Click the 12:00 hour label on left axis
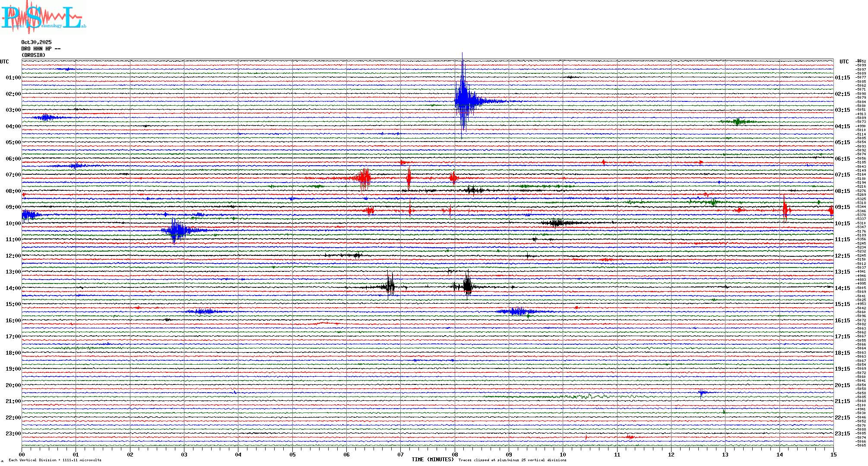Image resolution: width=868 pixels, height=466 pixels. [x=13, y=256]
